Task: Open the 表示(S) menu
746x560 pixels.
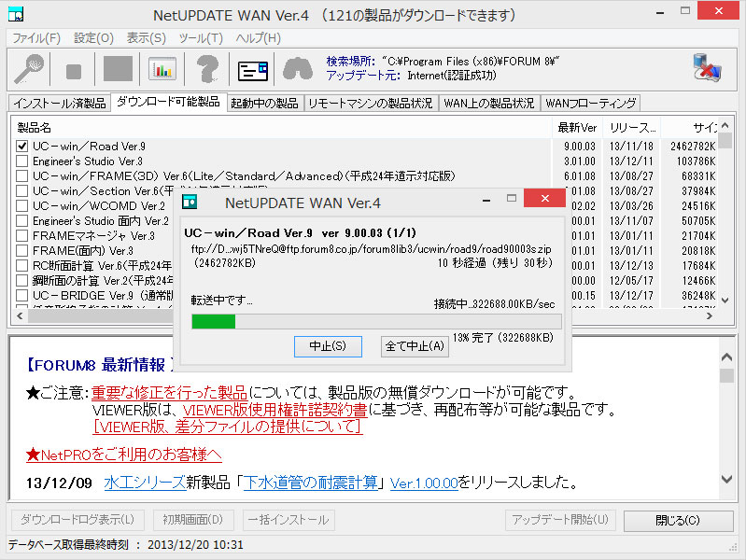Action: 146,38
